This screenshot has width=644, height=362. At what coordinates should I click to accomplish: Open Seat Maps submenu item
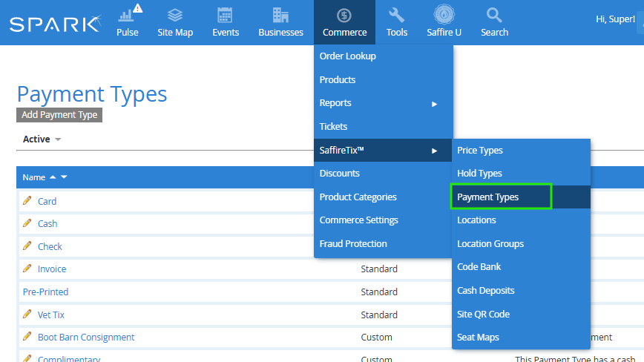pos(478,337)
